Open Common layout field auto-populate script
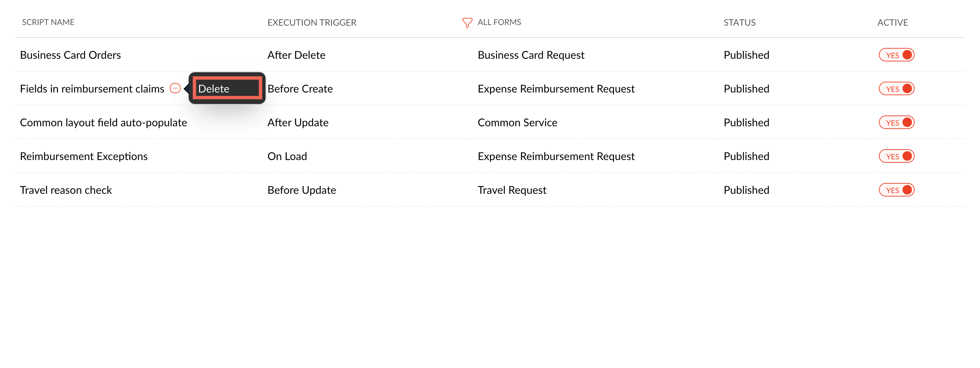The height and width of the screenshot is (368, 980). [103, 123]
